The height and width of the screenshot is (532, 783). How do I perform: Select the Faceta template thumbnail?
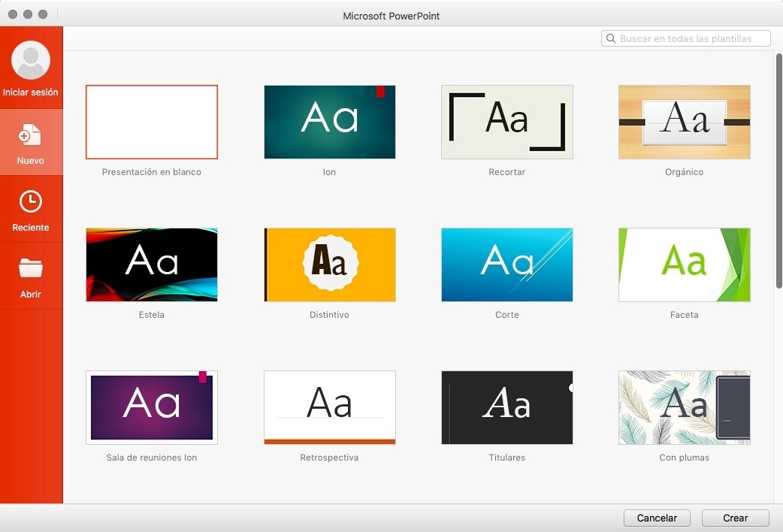pyautogui.click(x=684, y=264)
